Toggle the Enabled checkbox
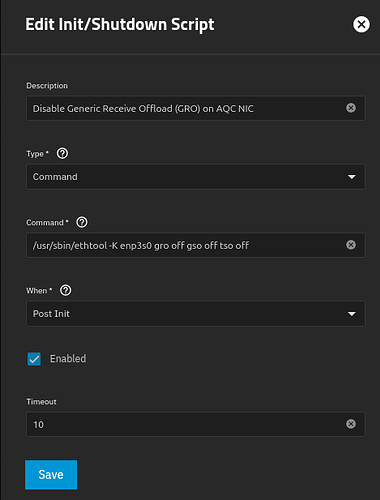Screen dimensions: 380x500 click(x=34, y=359)
